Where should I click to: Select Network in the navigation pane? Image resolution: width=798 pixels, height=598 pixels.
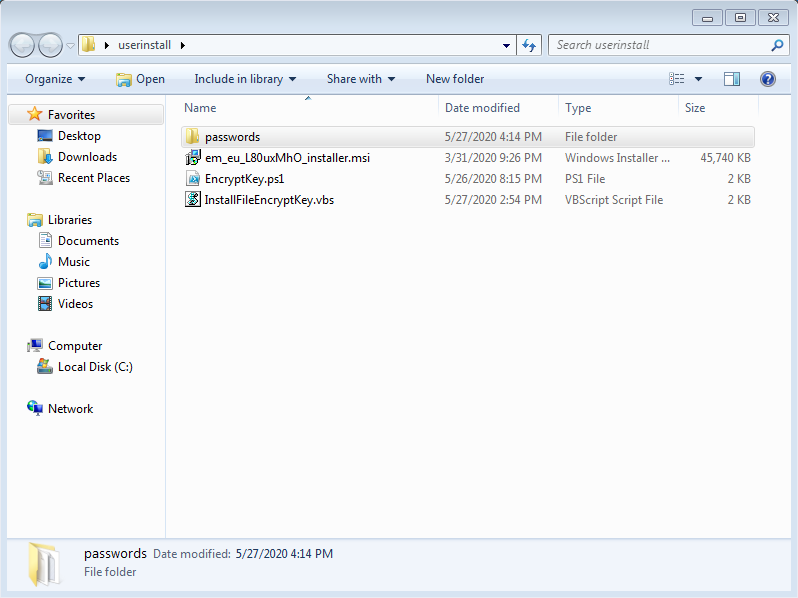(x=70, y=409)
